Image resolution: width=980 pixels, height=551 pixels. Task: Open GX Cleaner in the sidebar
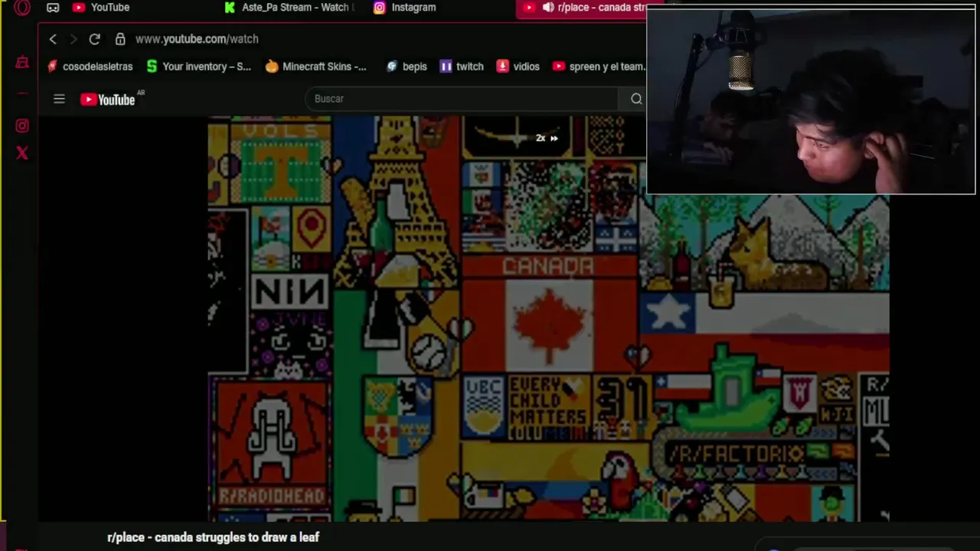coord(22,63)
